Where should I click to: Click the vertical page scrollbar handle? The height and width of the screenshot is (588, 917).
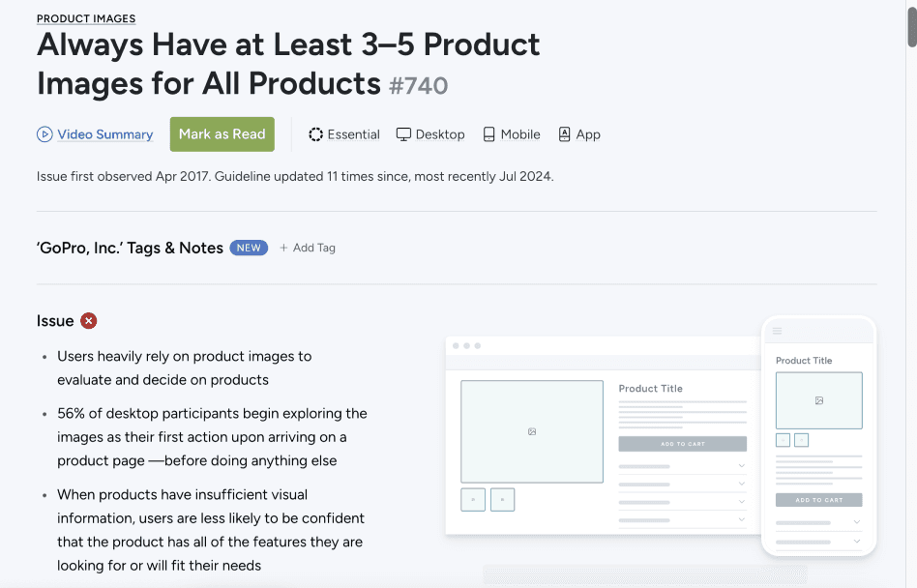pyautogui.click(x=912, y=23)
